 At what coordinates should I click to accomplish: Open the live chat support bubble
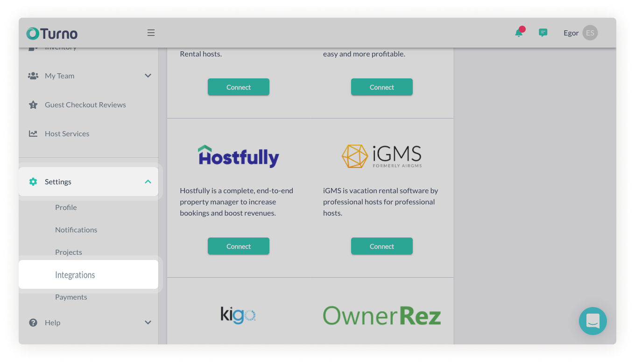click(x=593, y=321)
